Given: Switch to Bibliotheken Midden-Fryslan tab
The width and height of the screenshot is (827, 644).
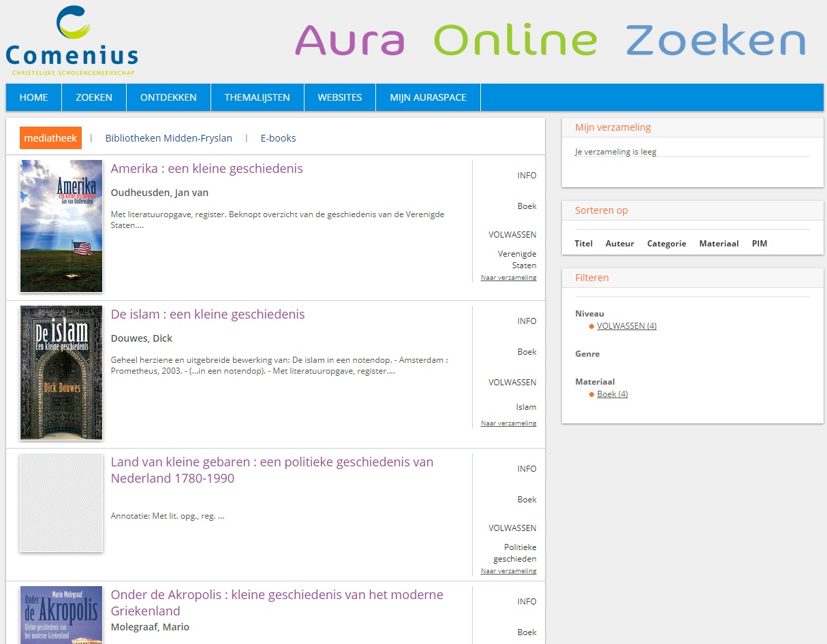Looking at the screenshot, I should (x=168, y=138).
